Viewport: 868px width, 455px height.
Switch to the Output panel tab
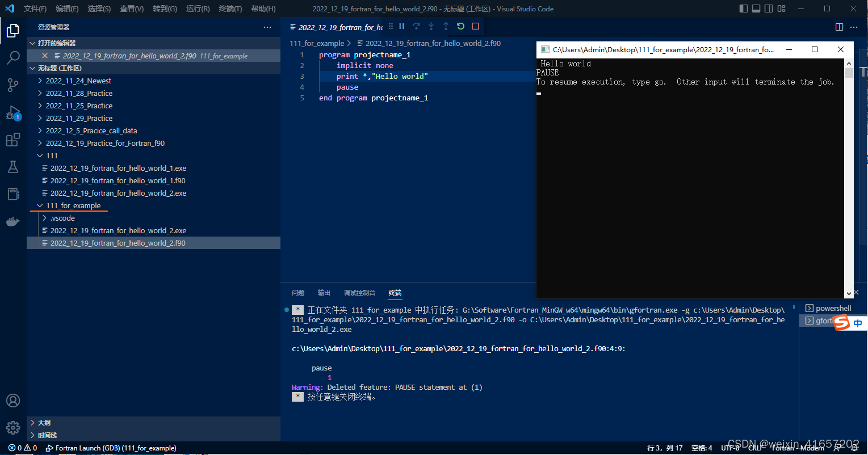[x=324, y=293]
